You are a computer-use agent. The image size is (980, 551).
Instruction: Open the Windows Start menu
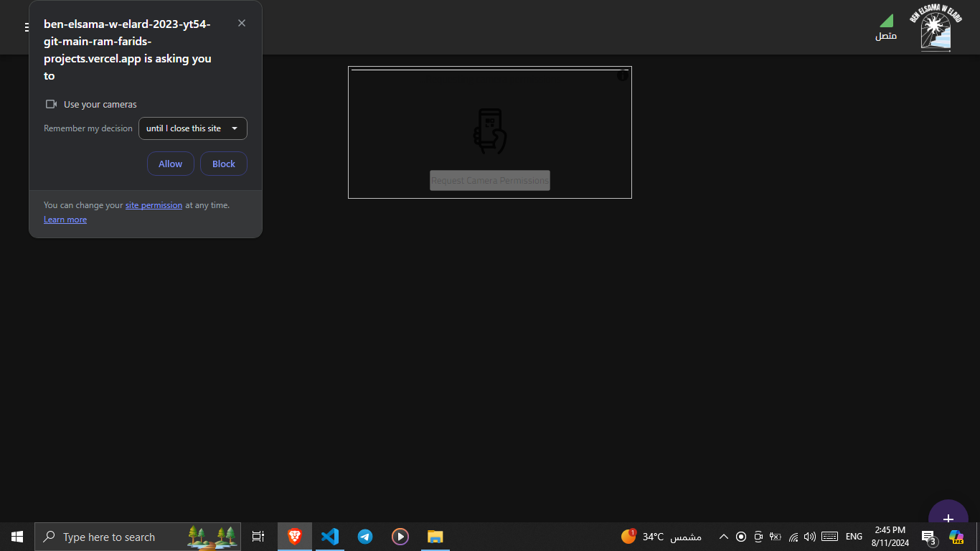pyautogui.click(x=17, y=537)
